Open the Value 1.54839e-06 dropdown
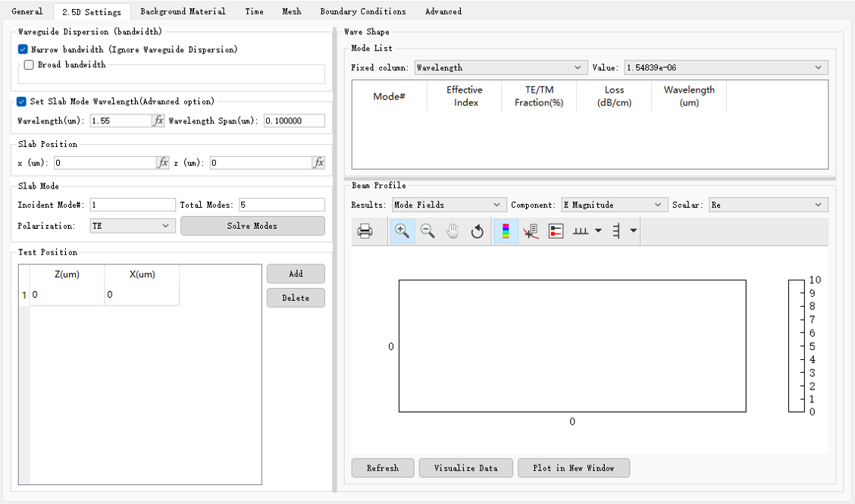 click(726, 67)
